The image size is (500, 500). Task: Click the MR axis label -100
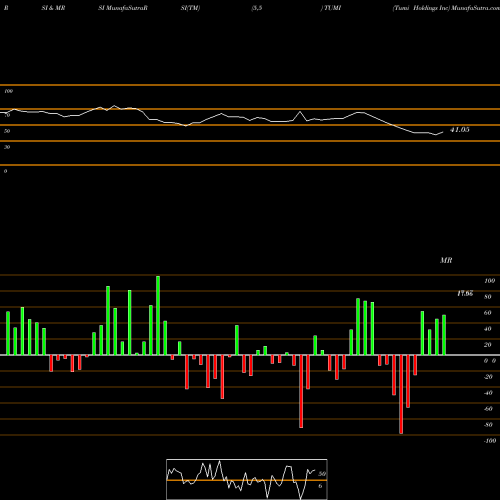(x=490, y=441)
